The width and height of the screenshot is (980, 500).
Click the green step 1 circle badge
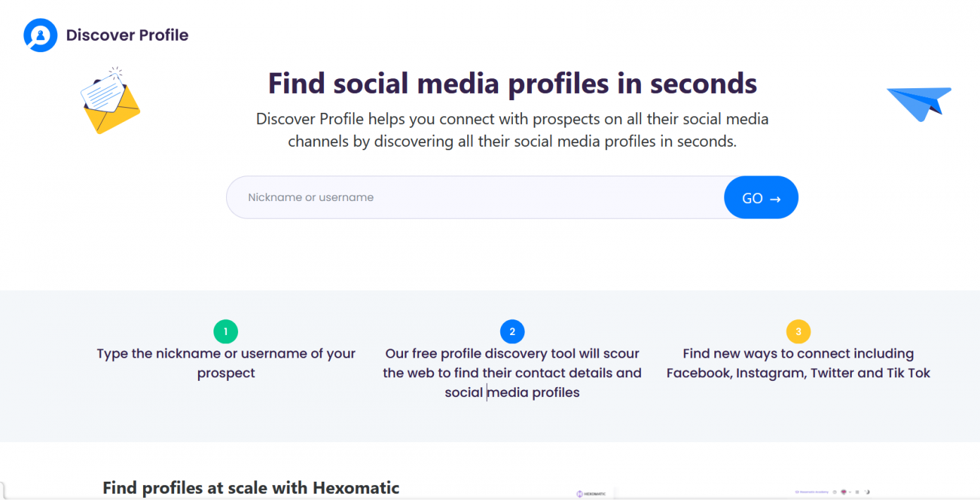(x=225, y=331)
